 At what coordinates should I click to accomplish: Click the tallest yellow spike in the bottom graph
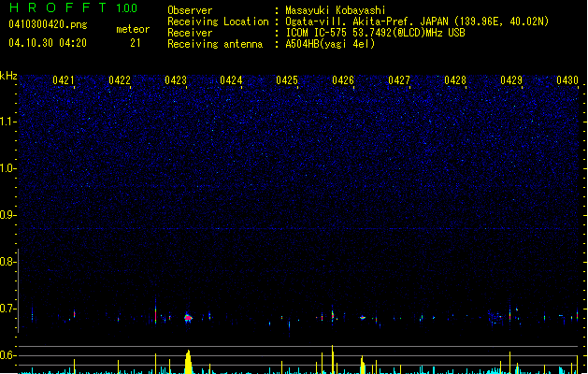tap(332, 359)
